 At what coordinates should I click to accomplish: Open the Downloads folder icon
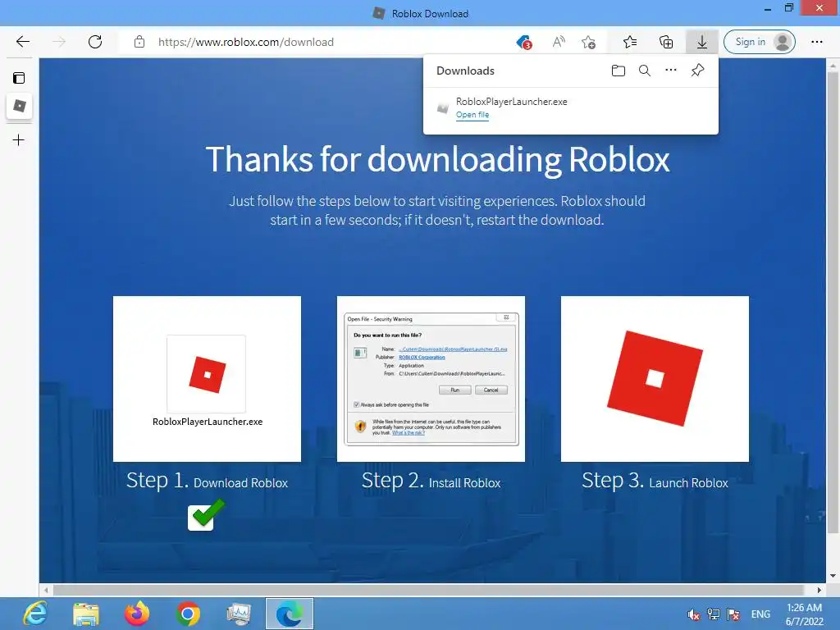(x=619, y=71)
